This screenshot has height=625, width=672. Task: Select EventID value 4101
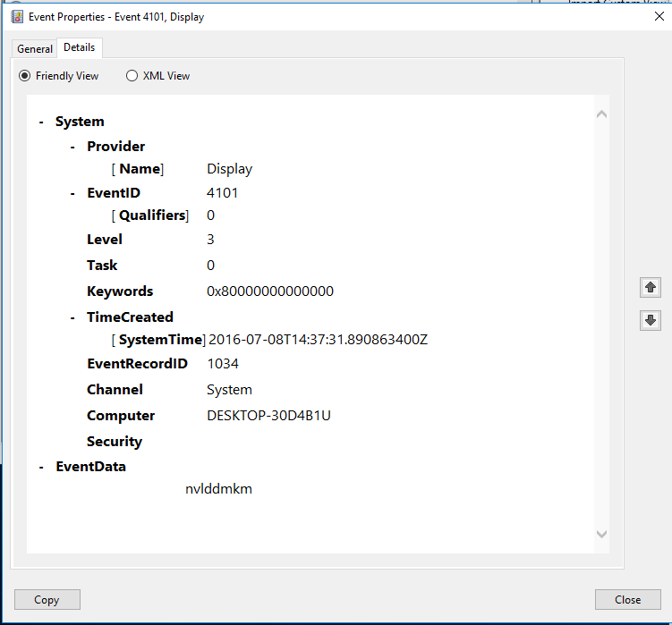[x=222, y=193]
